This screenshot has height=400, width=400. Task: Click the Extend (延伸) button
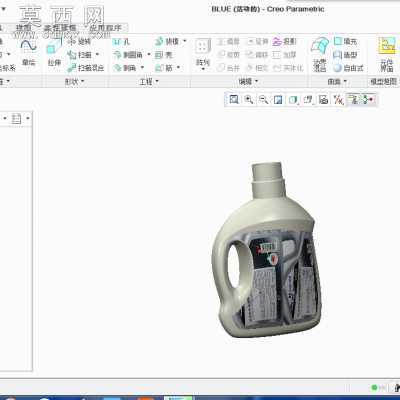coord(257,41)
